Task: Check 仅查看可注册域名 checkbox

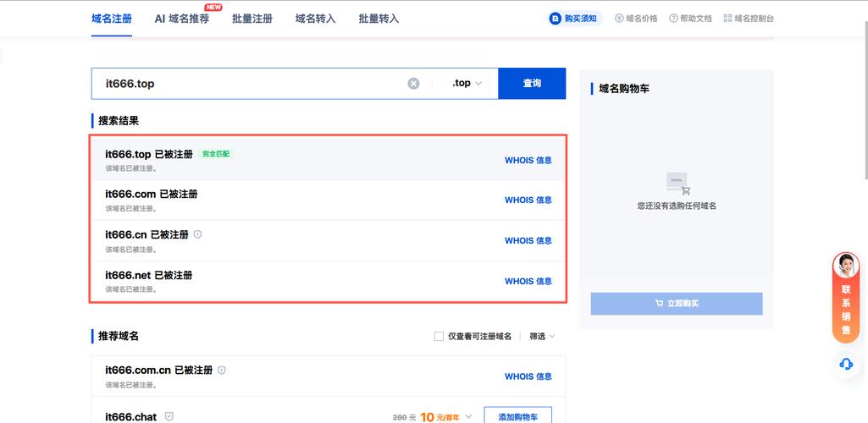Action: (439, 336)
